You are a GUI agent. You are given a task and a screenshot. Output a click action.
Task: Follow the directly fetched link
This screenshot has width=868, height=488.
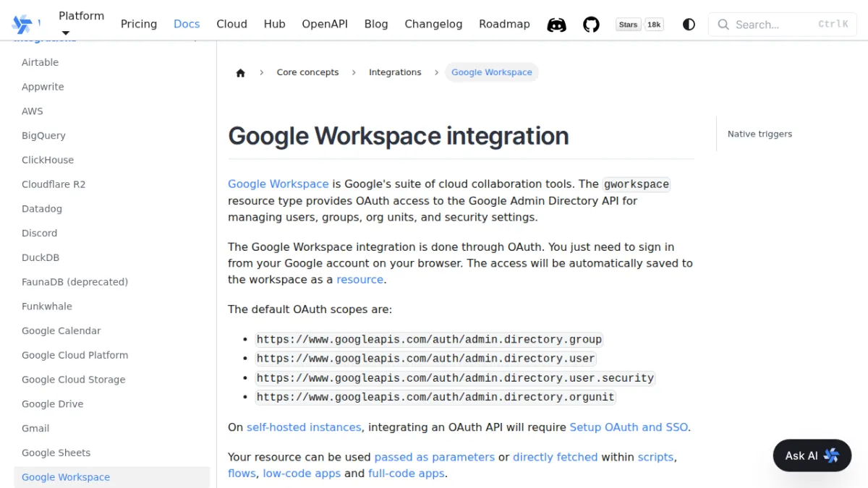tap(556, 457)
